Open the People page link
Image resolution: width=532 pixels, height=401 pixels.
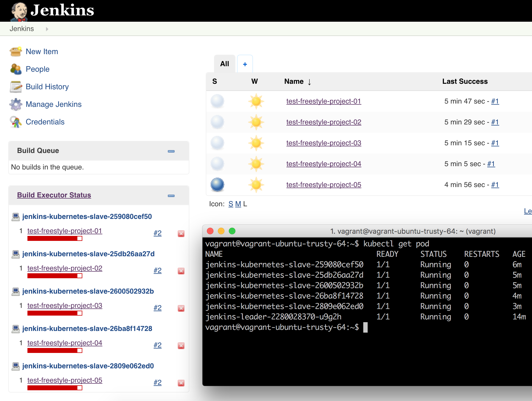pos(38,69)
